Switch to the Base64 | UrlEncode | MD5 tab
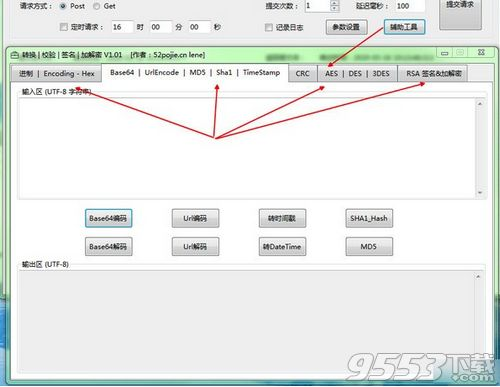 click(195, 73)
